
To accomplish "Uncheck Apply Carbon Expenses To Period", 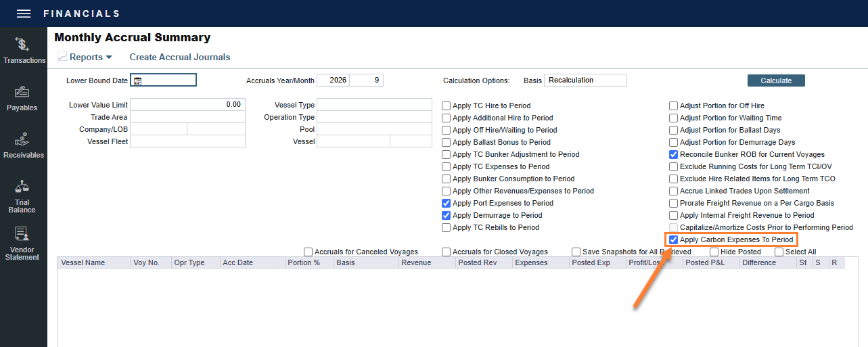I will click(674, 239).
